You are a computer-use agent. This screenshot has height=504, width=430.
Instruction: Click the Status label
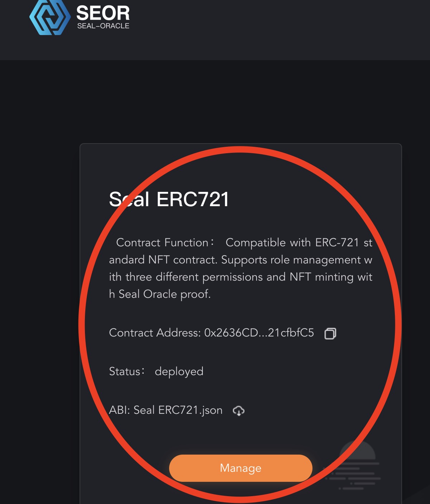click(125, 372)
